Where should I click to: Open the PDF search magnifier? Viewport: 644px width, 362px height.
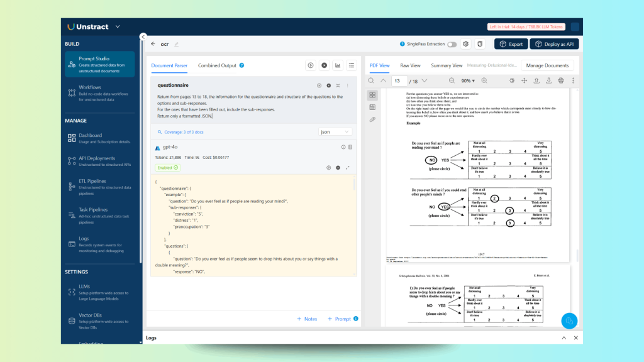(372, 81)
